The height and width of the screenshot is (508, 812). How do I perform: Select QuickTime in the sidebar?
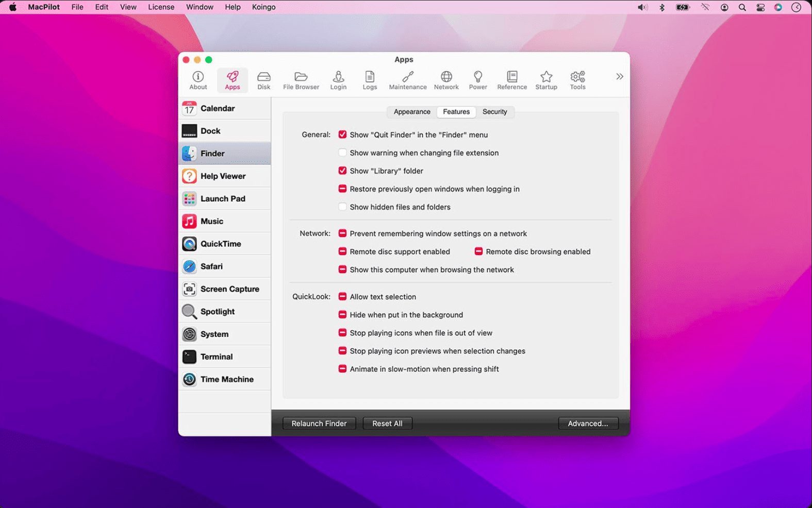[x=225, y=244]
